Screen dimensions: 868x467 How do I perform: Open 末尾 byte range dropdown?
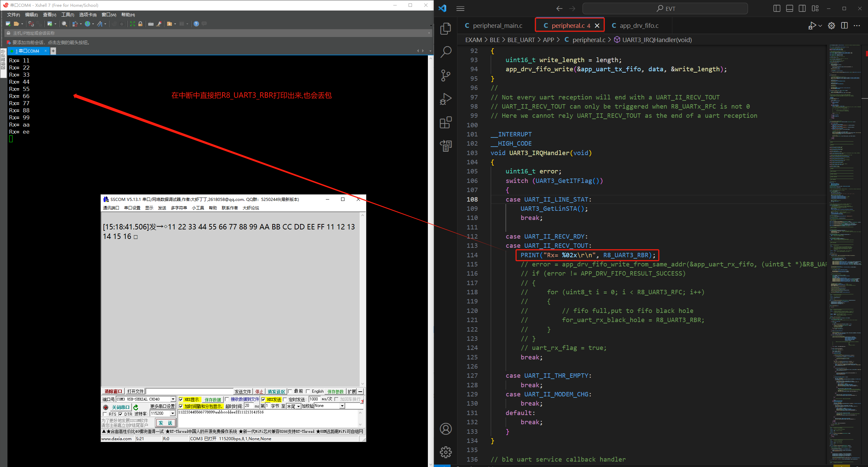point(298,406)
